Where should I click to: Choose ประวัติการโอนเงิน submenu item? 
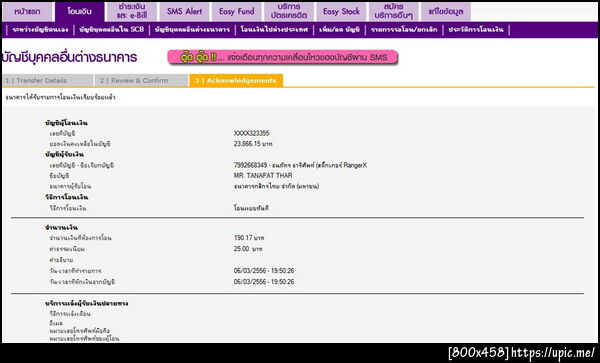476,30
